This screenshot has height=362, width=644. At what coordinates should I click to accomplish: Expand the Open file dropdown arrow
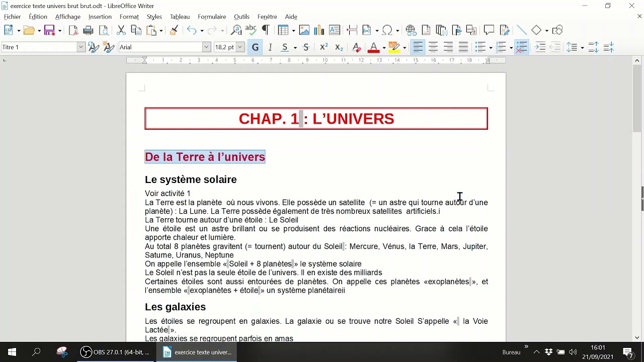[x=39, y=31]
